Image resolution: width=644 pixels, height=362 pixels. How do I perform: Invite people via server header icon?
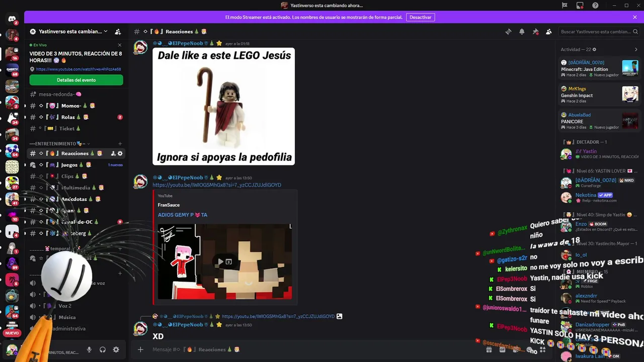point(118,32)
